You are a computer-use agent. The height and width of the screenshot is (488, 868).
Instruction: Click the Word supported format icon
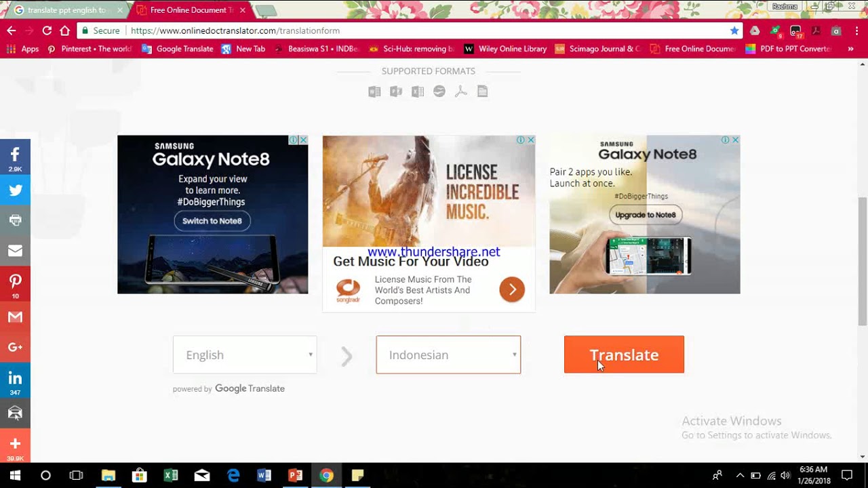[374, 91]
